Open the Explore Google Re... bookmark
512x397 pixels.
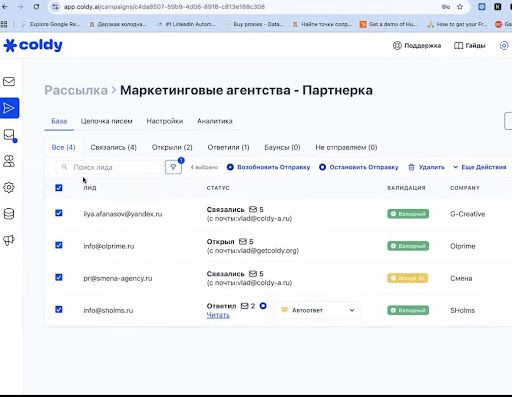(x=51, y=24)
